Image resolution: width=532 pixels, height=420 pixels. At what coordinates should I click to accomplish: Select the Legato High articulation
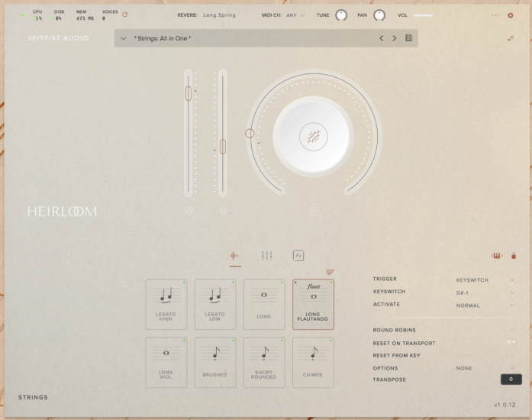point(166,304)
